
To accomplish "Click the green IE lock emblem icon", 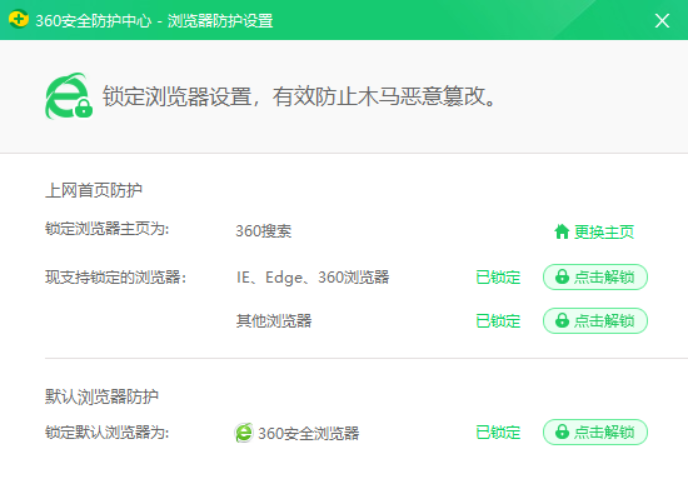I will click(x=69, y=96).
